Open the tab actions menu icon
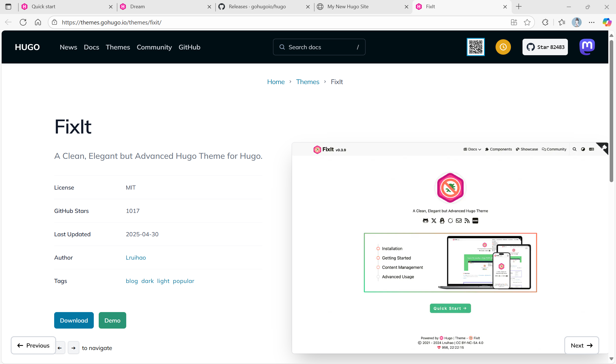616x364 pixels. click(8, 7)
